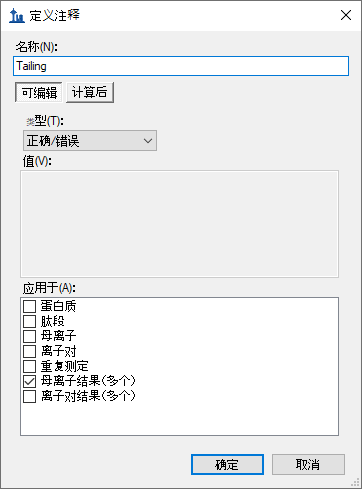The image size is (362, 489).
Task: Enable the 母离子 checkbox
Action: (x=29, y=336)
